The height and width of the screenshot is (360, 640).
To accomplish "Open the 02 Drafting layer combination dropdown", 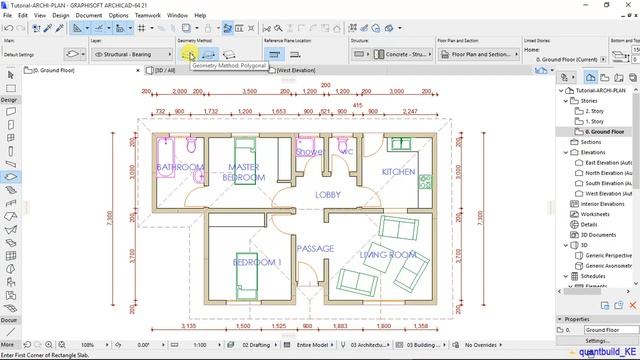I will point(256,345).
